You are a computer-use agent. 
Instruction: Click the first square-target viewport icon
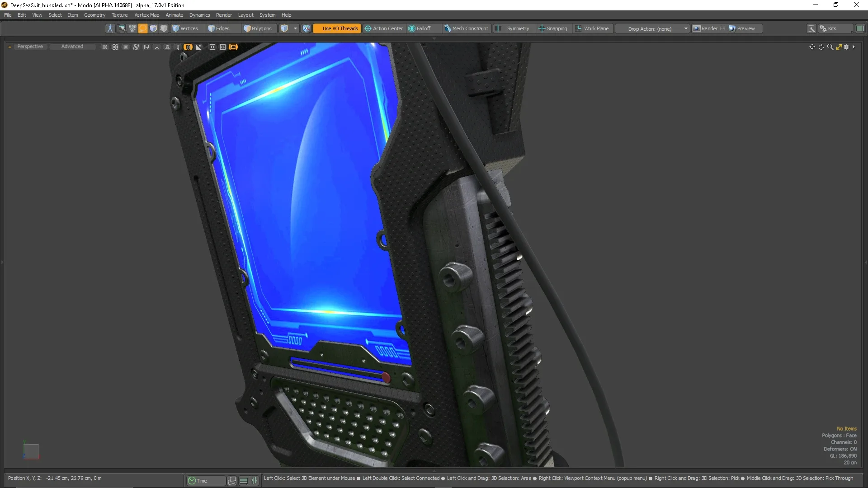click(x=212, y=47)
